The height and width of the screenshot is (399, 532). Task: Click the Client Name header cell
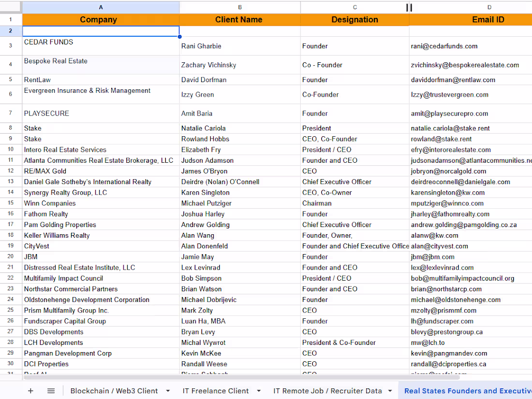point(240,20)
